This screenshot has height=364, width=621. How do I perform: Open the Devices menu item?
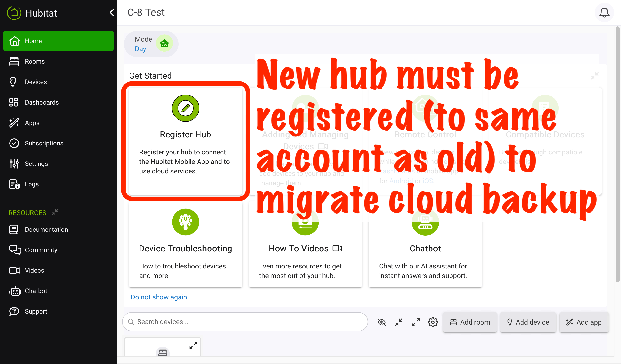pos(58,82)
